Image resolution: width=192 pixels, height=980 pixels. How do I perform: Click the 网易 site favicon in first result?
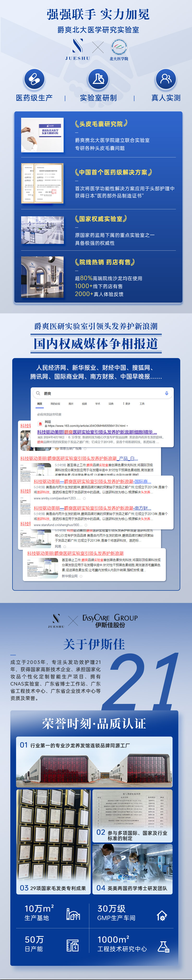coord(40,423)
